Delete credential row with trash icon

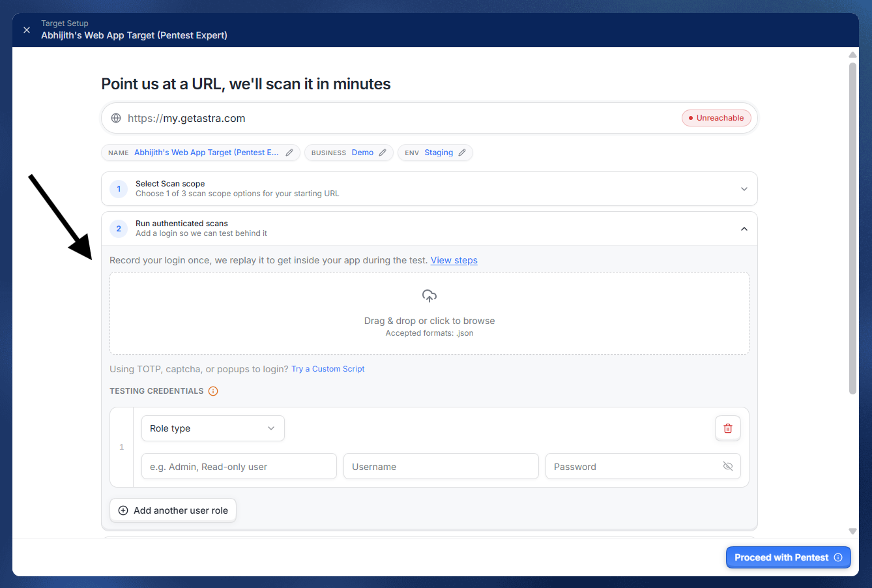[728, 428]
